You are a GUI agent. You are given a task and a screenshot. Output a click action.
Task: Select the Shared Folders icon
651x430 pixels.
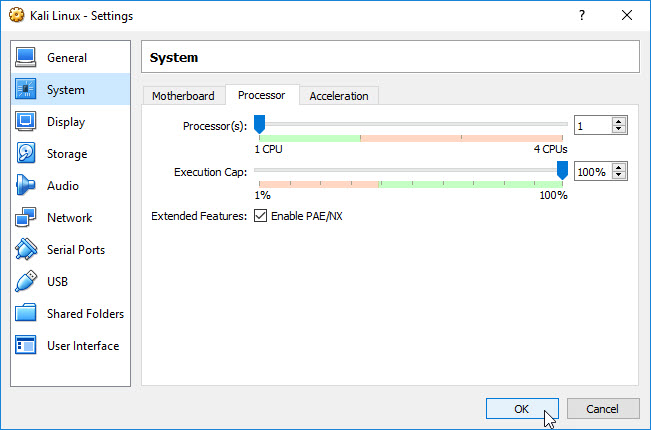click(x=26, y=313)
